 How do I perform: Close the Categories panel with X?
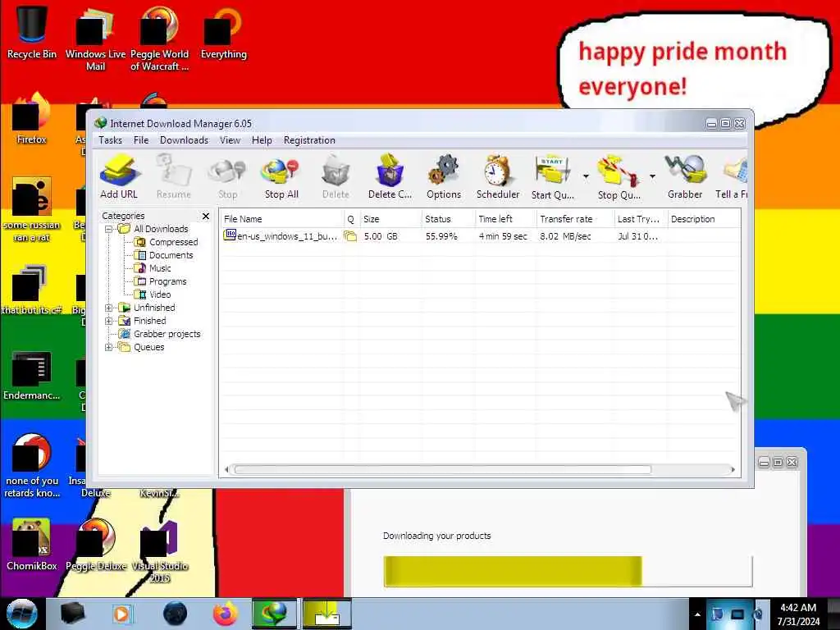(x=206, y=216)
